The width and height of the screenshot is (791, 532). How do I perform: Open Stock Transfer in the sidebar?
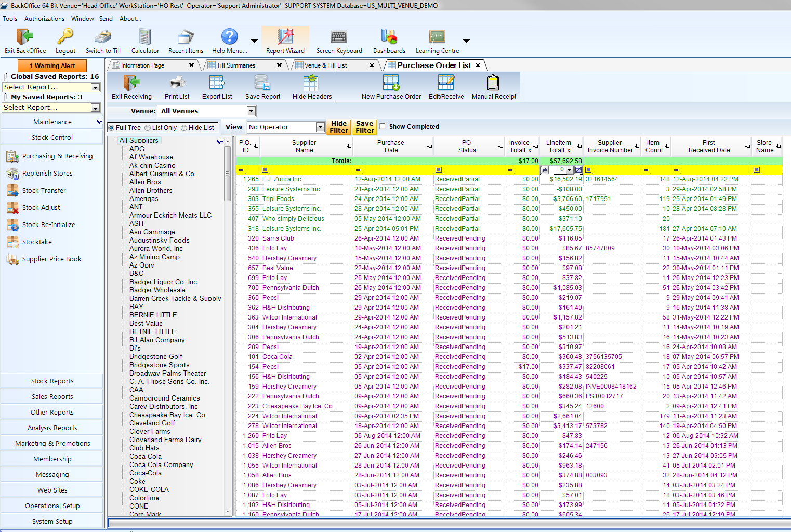click(x=44, y=191)
